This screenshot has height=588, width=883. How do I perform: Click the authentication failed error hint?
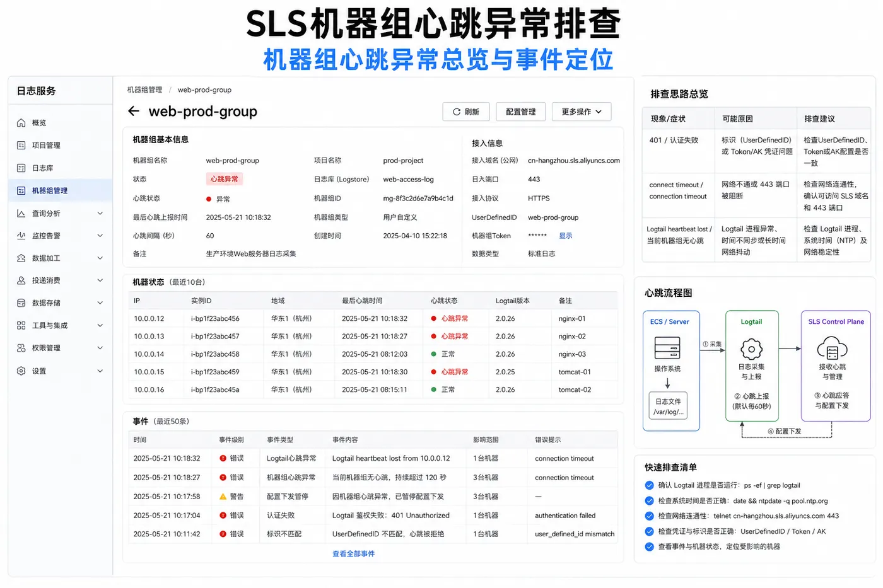point(565,516)
